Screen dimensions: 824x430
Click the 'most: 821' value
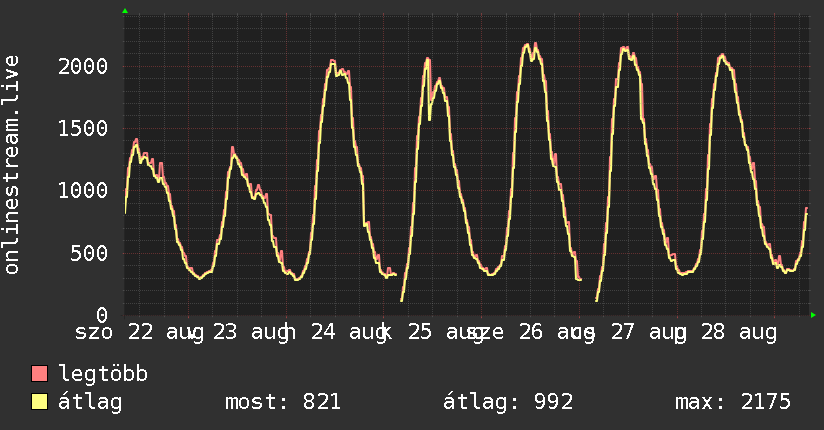click(x=283, y=402)
